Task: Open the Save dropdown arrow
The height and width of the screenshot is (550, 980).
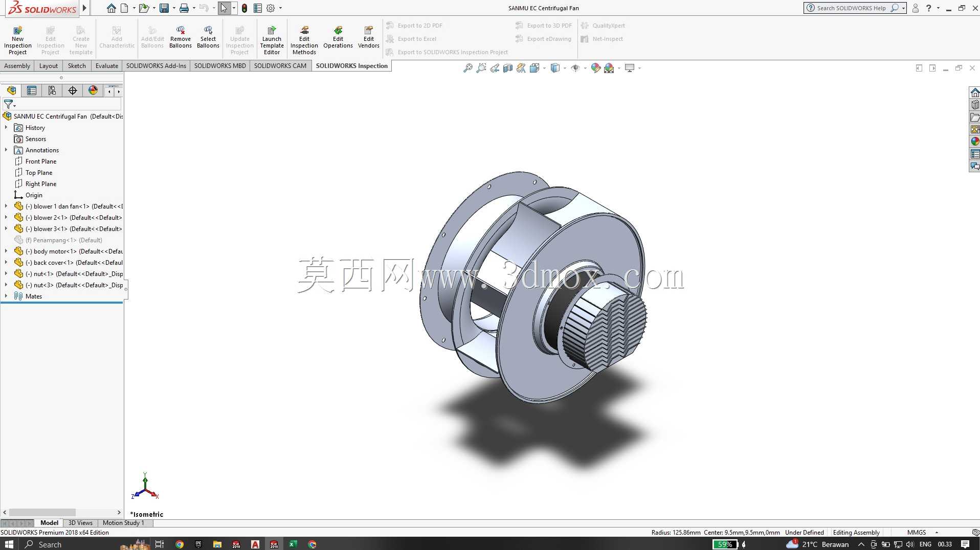Action: tap(173, 8)
